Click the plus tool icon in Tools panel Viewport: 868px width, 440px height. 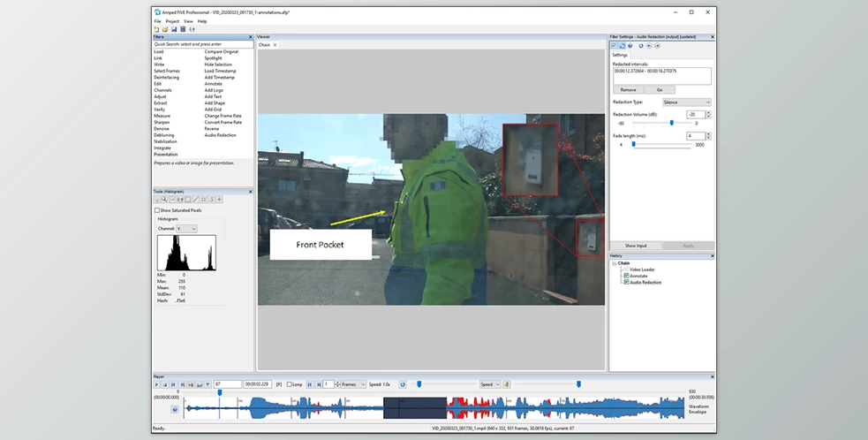pyautogui.click(x=219, y=200)
